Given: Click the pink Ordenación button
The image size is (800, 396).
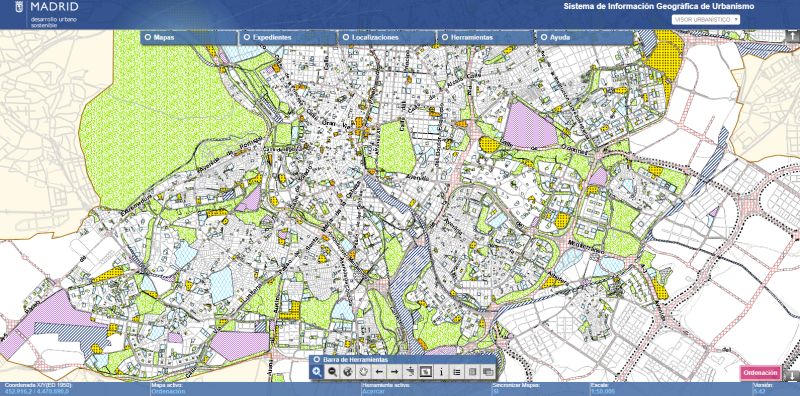Looking at the screenshot, I should click(761, 373).
